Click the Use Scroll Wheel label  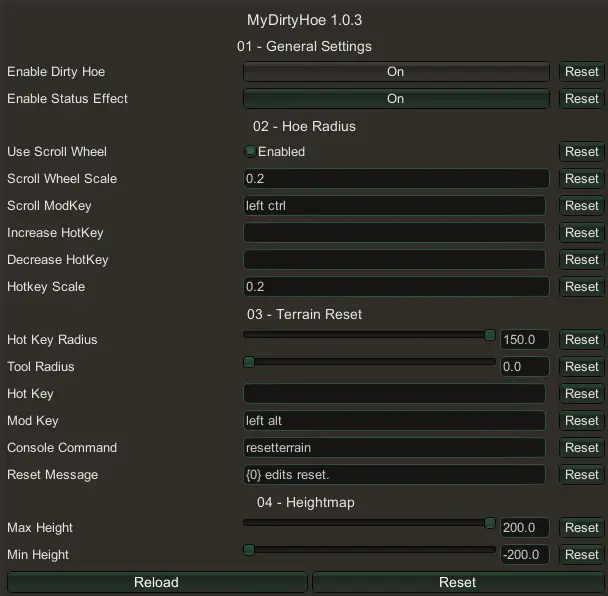click(57, 152)
